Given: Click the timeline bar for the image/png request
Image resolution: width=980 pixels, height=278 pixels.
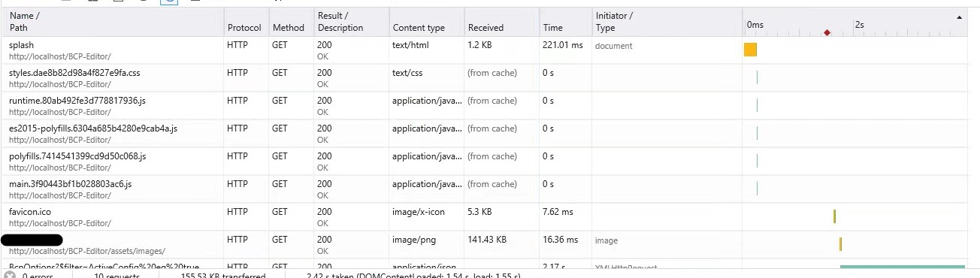Looking at the screenshot, I should 840,244.
